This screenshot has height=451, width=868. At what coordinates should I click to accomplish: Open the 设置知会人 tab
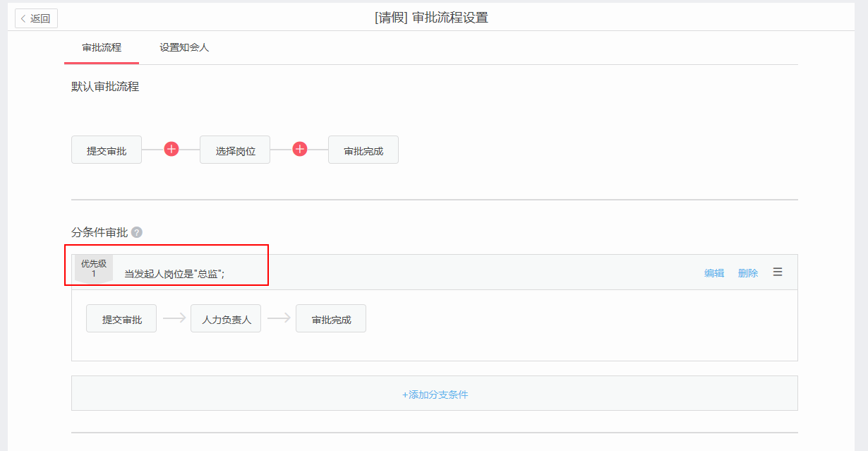click(184, 48)
